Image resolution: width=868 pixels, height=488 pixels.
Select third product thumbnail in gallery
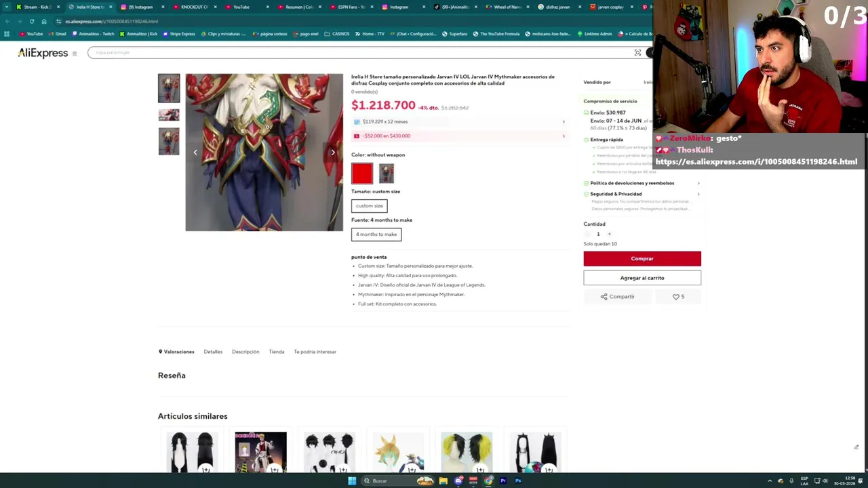coord(169,142)
